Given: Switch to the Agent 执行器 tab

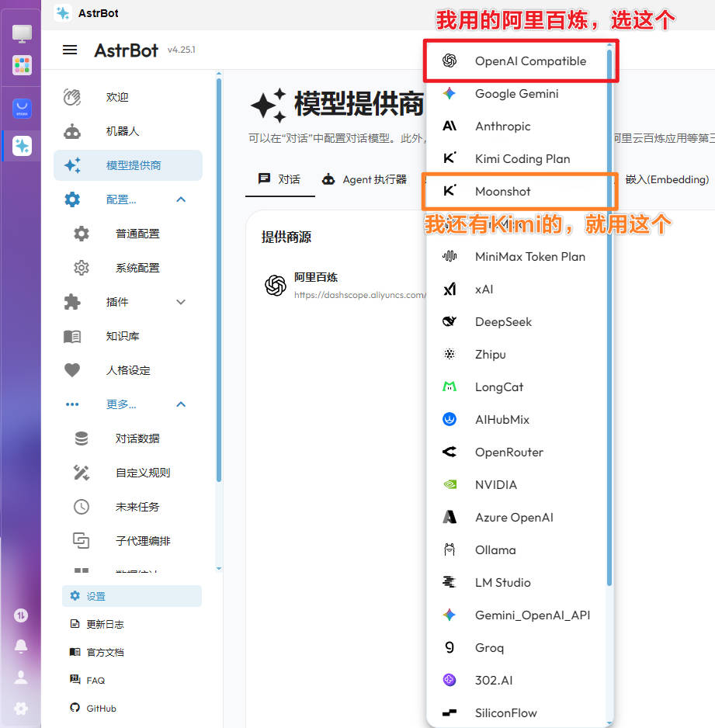Looking at the screenshot, I should coord(364,179).
